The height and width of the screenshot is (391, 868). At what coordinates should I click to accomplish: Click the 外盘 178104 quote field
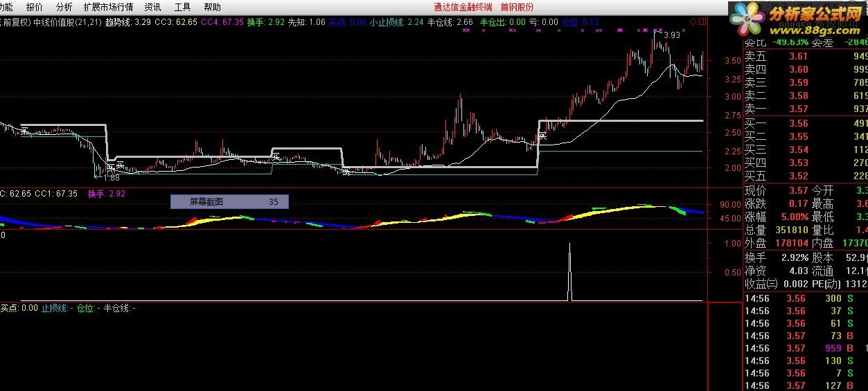pyautogui.click(x=776, y=244)
